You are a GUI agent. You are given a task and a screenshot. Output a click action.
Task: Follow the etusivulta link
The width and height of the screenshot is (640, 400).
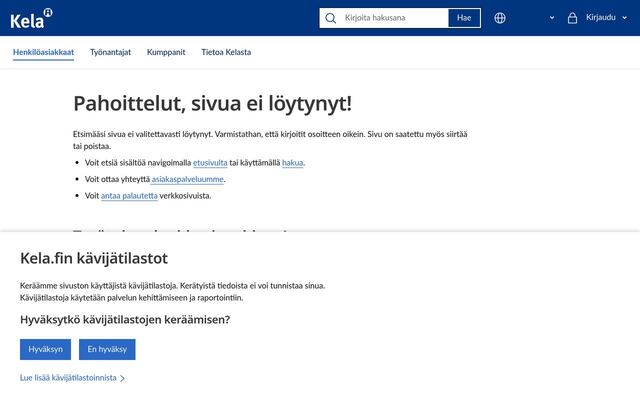(x=210, y=163)
